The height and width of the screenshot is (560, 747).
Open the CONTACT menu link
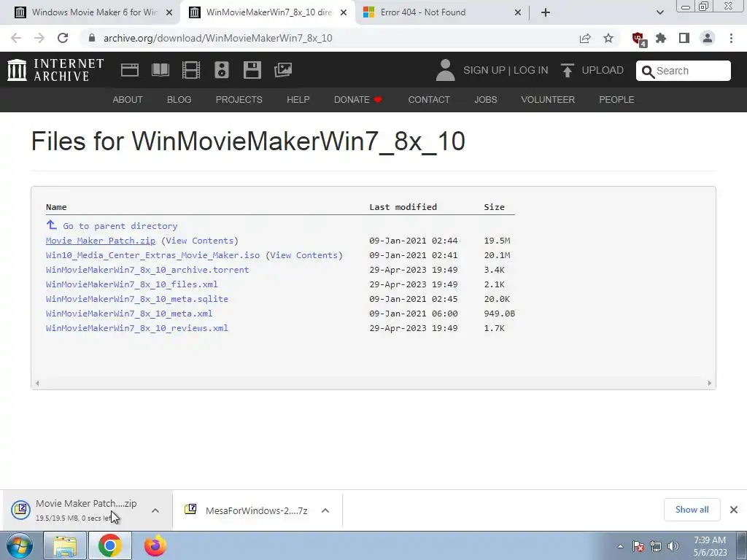tap(429, 99)
